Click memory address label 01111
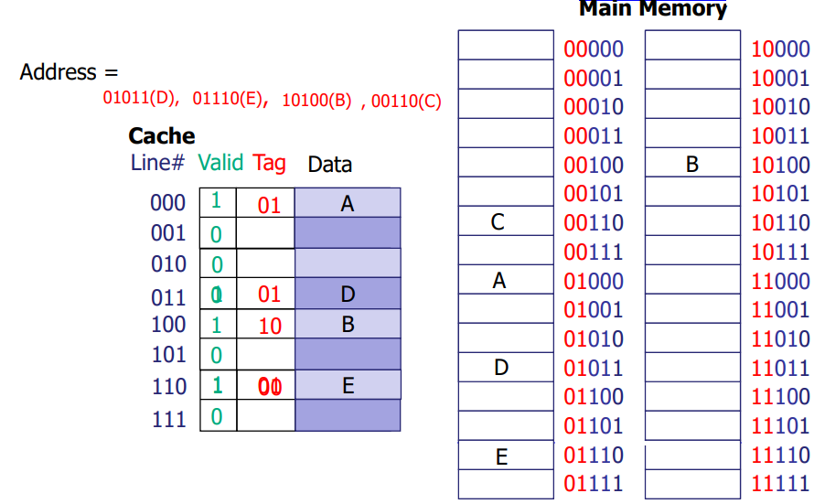The height and width of the screenshot is (504, 825). 594,484
